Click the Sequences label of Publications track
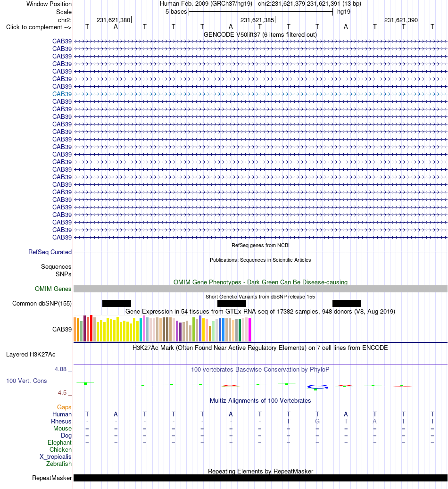This screenshot has width=448, height=489. pyautogui.click(x=56, y=266)
